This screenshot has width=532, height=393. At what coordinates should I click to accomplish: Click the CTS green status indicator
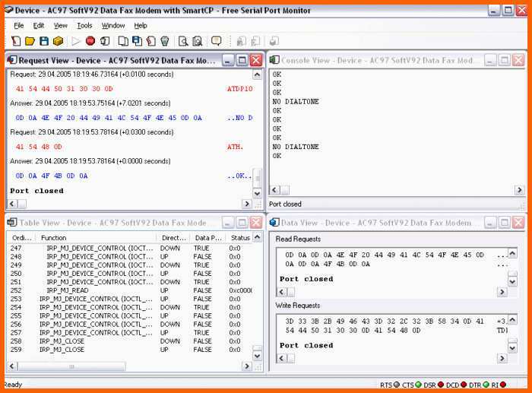[418, 385]
